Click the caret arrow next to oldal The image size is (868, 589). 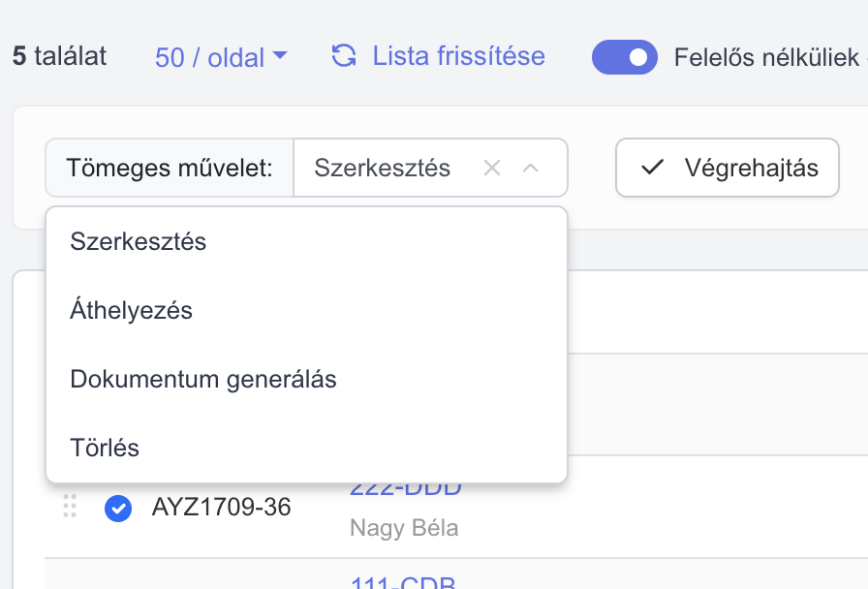280,55
